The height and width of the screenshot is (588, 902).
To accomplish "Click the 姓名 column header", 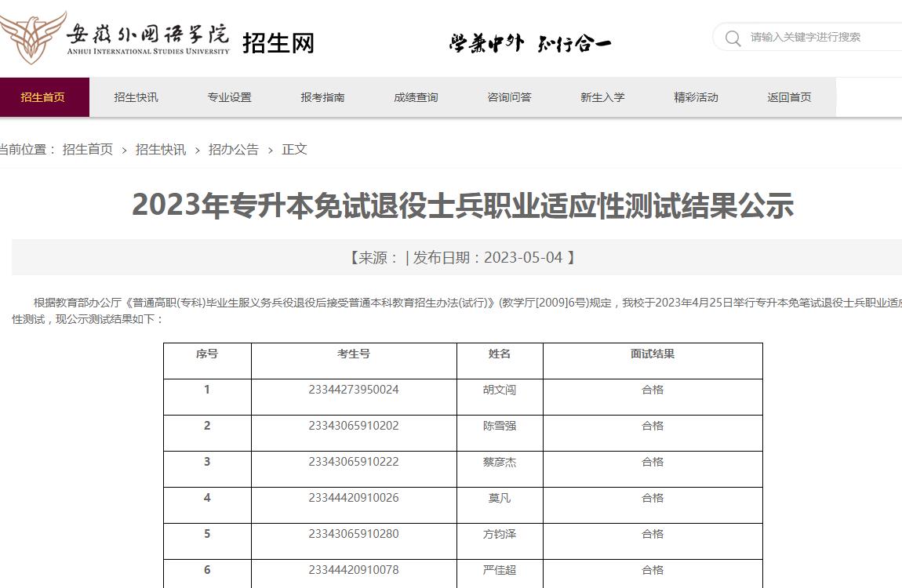I will 500,354.
